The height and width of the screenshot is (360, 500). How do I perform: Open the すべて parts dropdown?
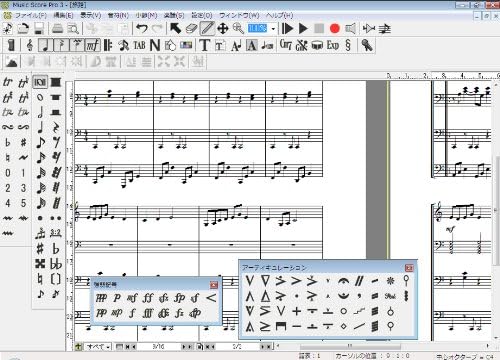(98, 347)
